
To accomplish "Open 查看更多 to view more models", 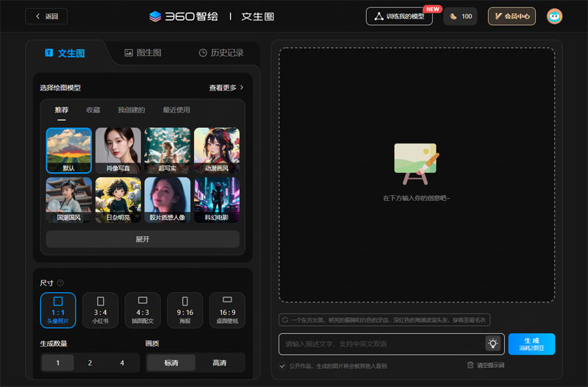I will (x=226, y=88).
